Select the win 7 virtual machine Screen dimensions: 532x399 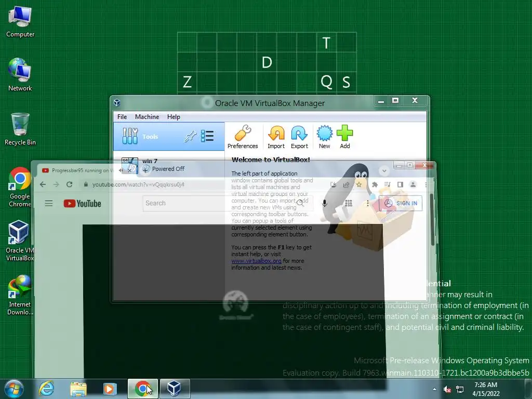click(x=169, y=165)
